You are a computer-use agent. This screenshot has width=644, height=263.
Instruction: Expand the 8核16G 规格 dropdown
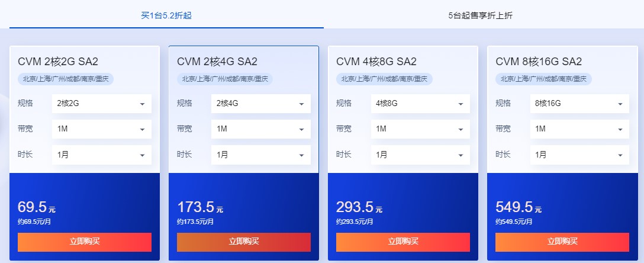(579, 104)
